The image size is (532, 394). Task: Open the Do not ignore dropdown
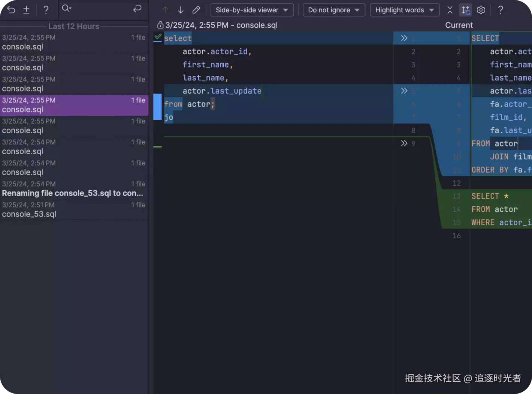(334, 10)
